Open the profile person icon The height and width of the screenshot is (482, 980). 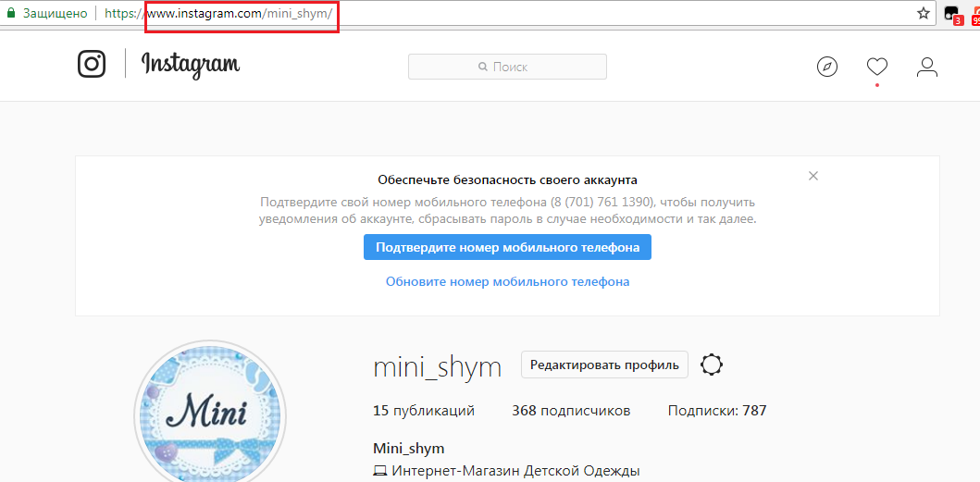[x=927, y=67]
